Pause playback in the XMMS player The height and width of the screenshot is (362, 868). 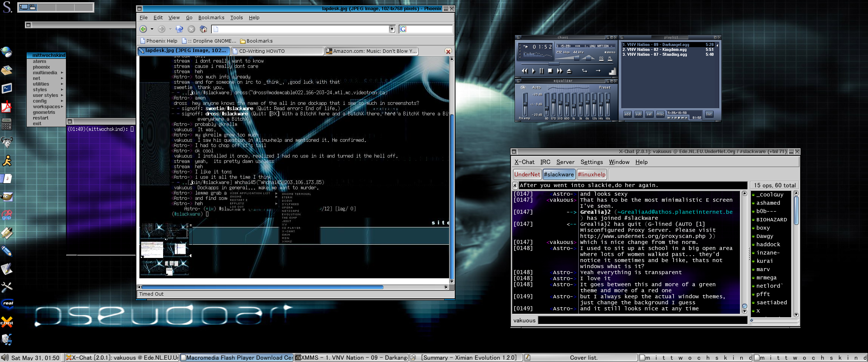[x=541, y=71]
